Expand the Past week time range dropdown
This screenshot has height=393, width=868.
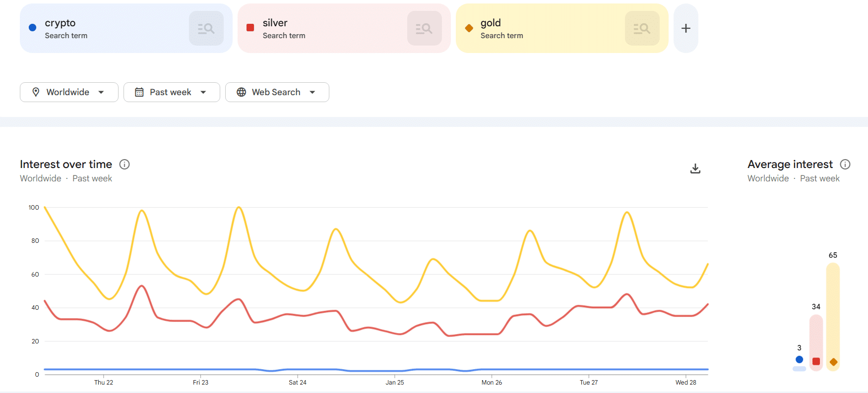(x=203, y=92)
